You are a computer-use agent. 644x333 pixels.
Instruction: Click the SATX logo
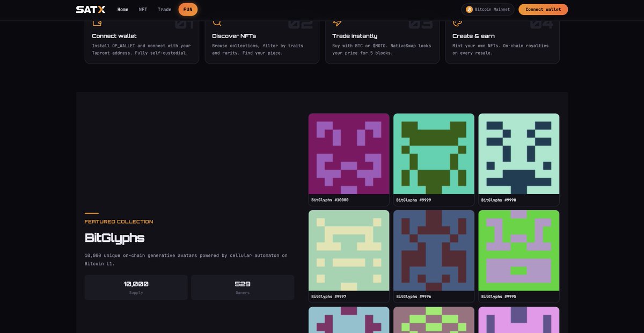(x=91, y=10)
